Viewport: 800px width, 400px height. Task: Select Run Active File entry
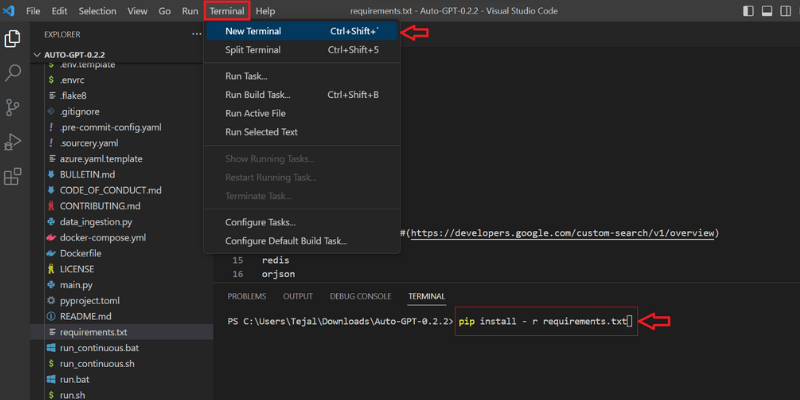[x=302, y=113]
